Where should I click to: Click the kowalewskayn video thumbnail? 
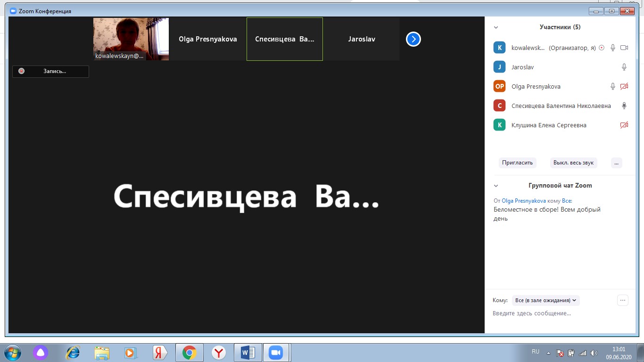tap(131, 39)
